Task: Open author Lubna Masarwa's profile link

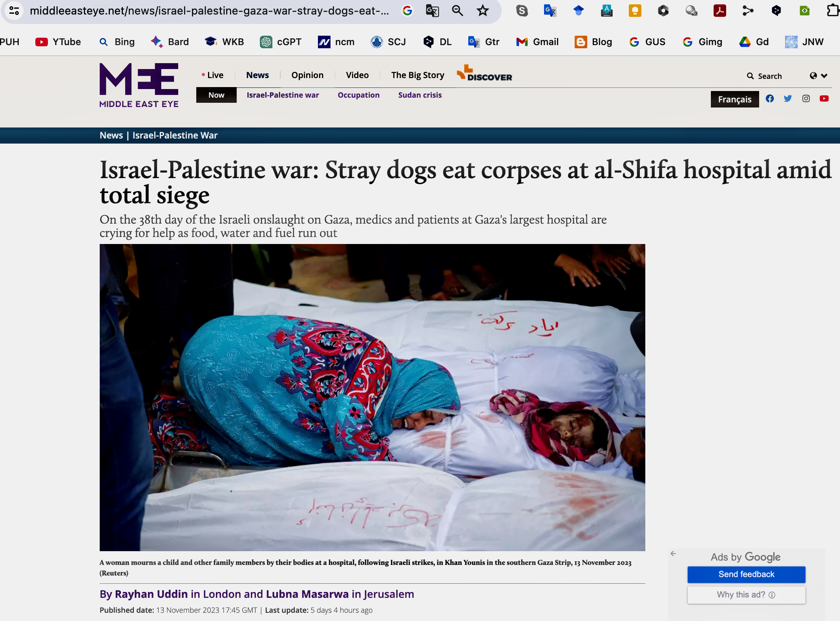Action: pyautogui.click(x=307, y=594)
